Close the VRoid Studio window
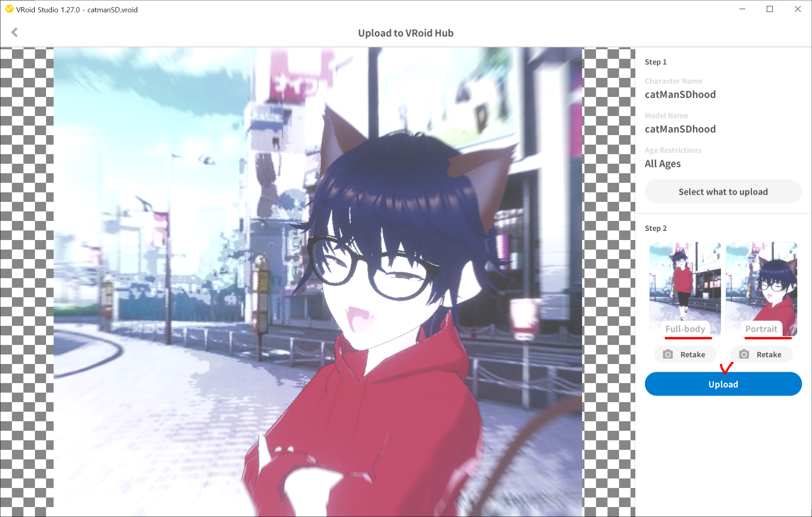This screenshot has width=812, height=517. [x=797, y=9]
